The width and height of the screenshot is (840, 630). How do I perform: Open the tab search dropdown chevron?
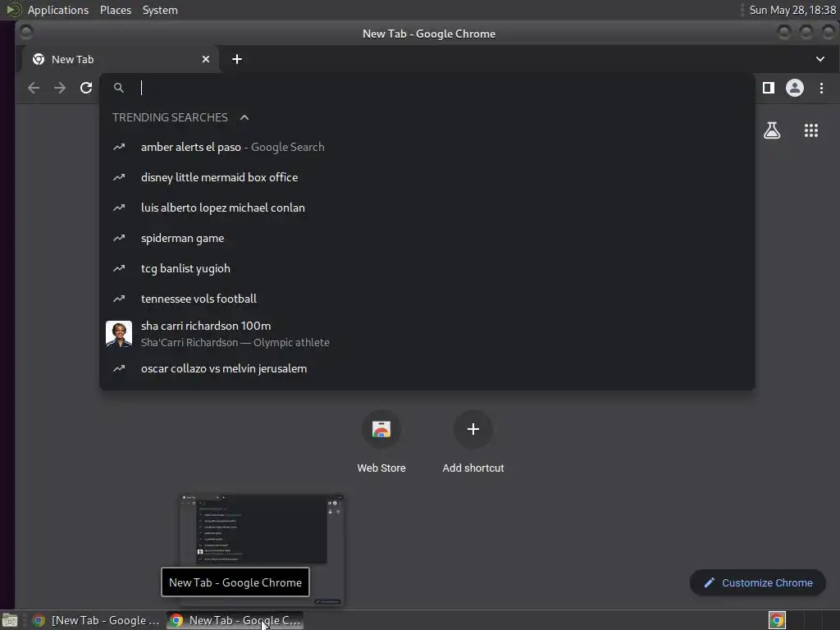pyautogui.click(x=820, y=59)
